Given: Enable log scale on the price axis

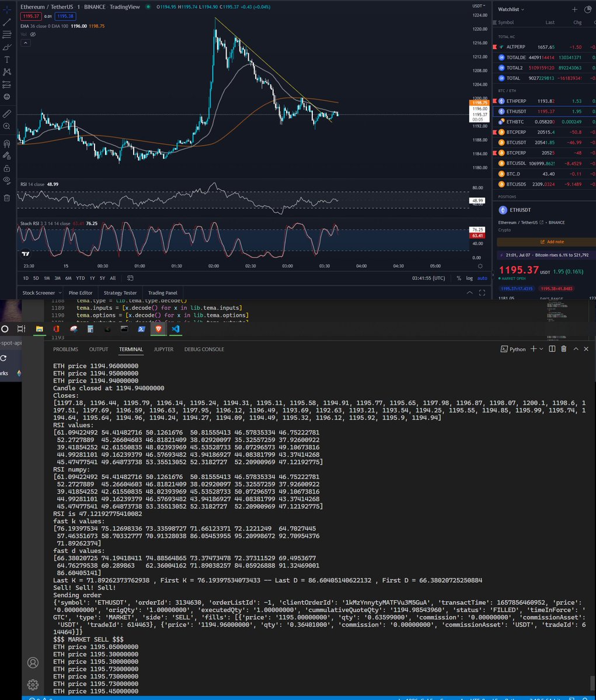Looking at the screenshot, I should [470, 278].
